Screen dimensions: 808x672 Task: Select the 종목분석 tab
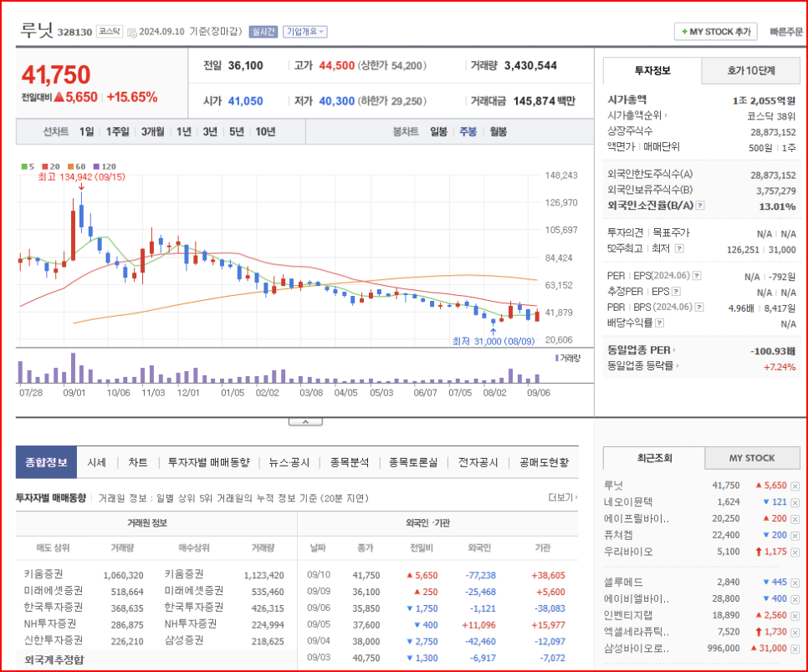[350, 462]
